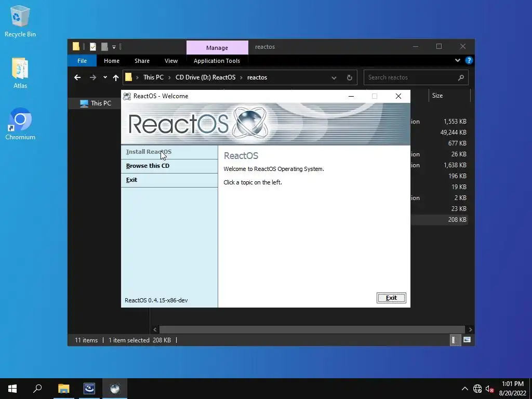Refresh the reactos folder view
This screenshot has height=399, width=532.
350,78
